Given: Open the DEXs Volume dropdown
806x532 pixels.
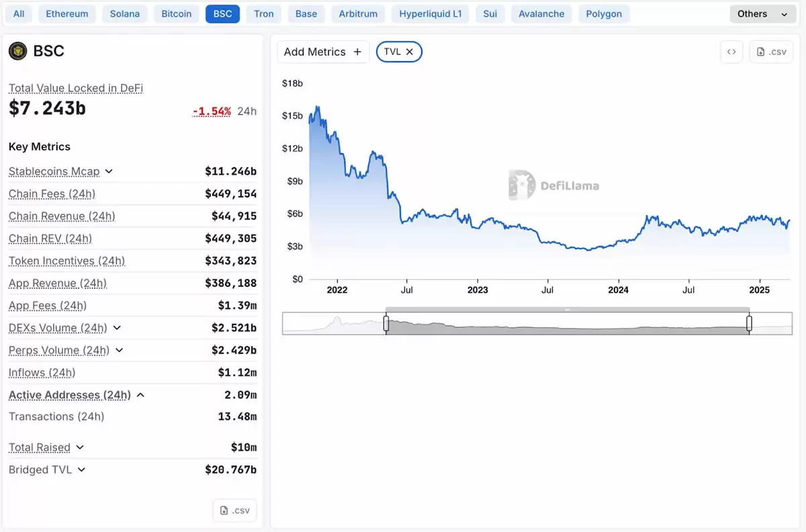Looking at the screenshot, I should (x=118, y=328).
